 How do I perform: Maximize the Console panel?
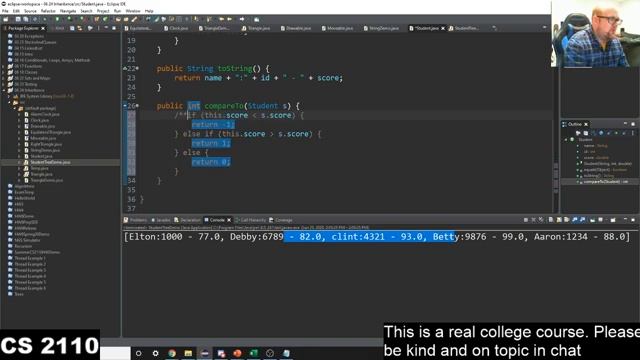(x=633, y=220)
